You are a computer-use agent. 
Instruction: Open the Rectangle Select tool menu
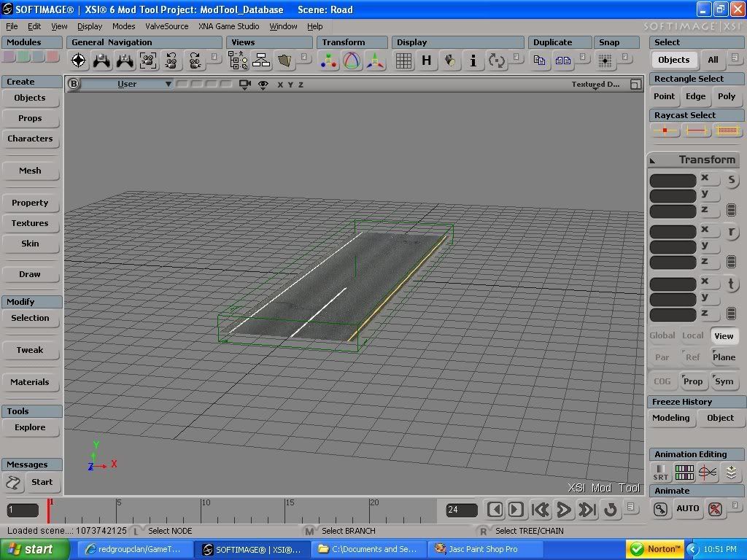point(697,79)
